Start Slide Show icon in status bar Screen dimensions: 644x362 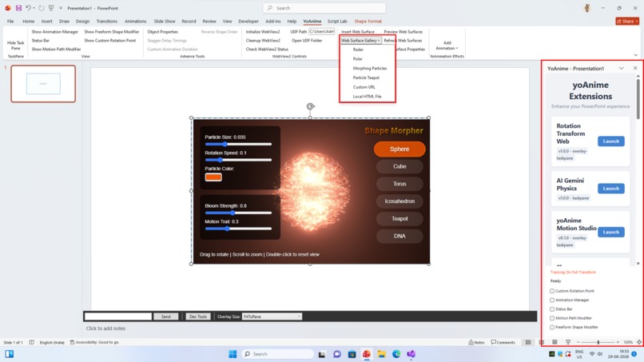(568, 342)
